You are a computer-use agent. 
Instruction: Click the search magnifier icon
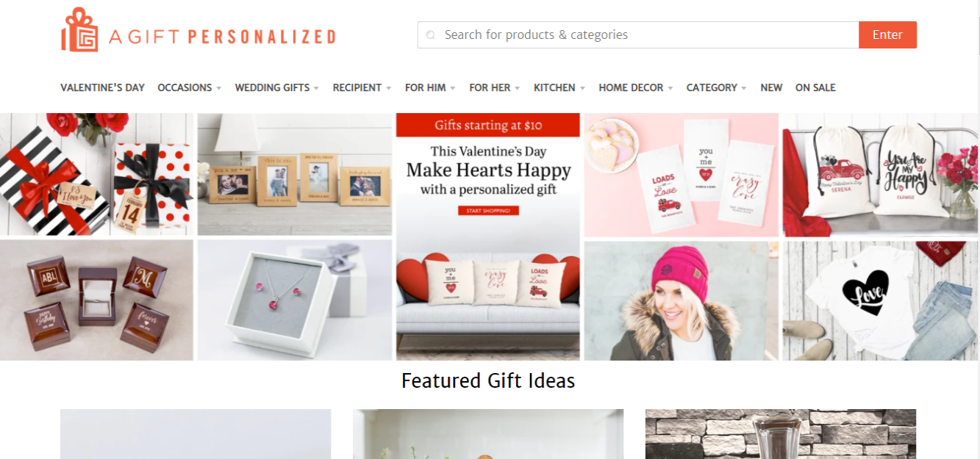point(432,35)
